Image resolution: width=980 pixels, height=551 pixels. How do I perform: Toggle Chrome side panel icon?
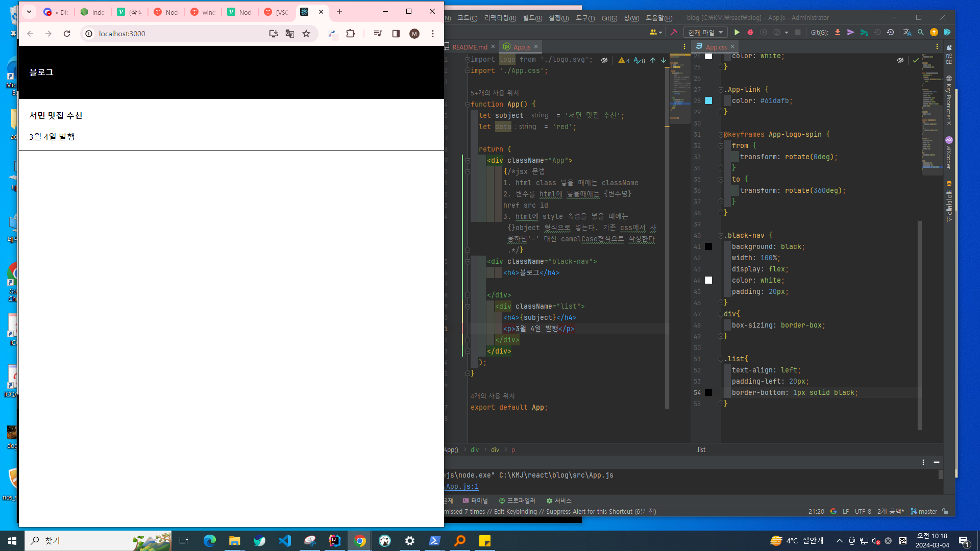point(396,34)
